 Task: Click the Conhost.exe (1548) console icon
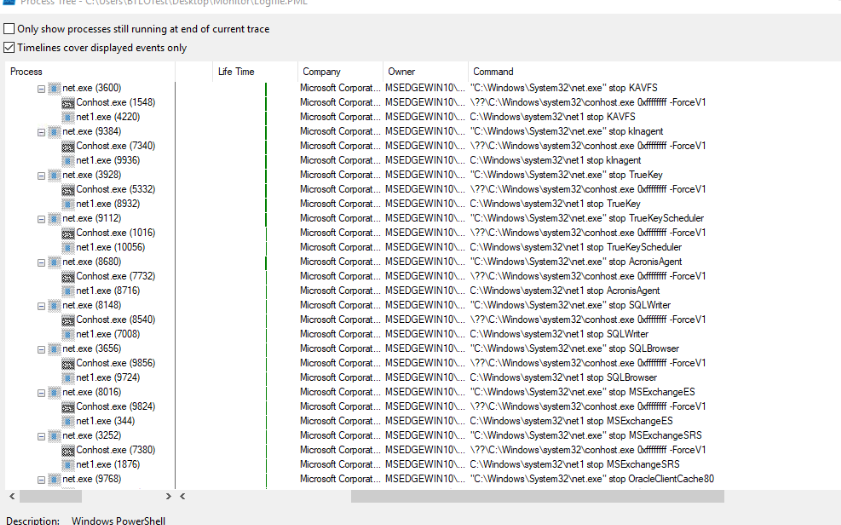click(x=68, y=102)
